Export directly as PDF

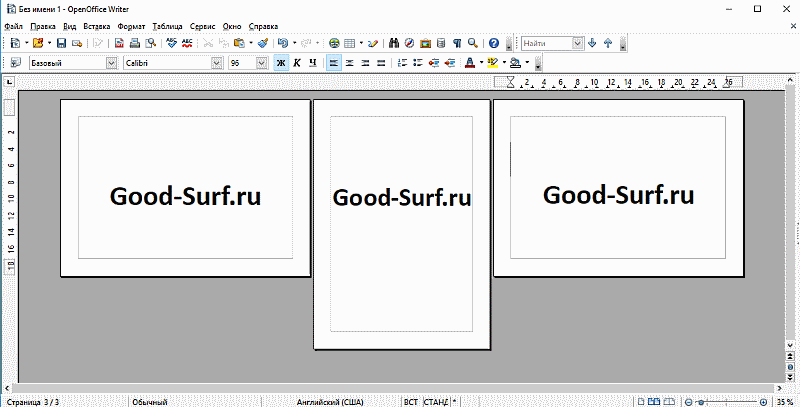click(x=119, y=43)
